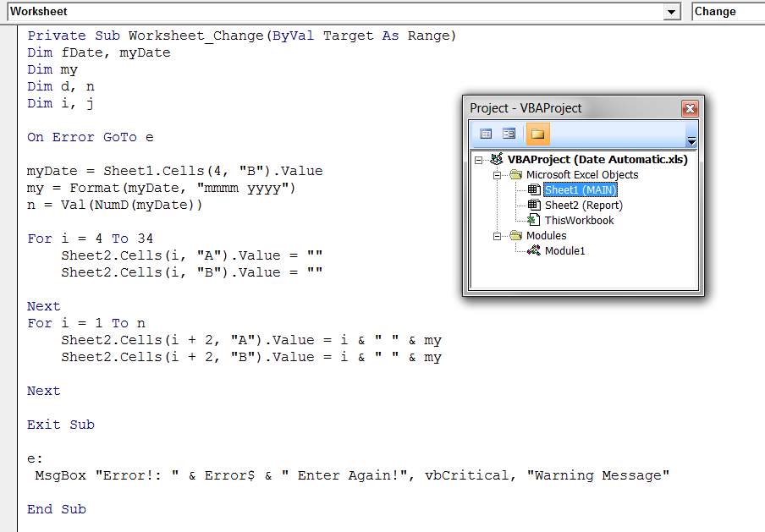Open the Project Explorer toolbar overflow chevron
The image size is (765, 532).
coord(692,140)
